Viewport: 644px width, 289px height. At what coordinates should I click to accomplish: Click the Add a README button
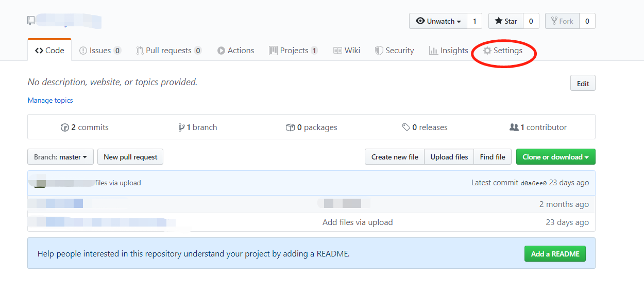[555, 254]
